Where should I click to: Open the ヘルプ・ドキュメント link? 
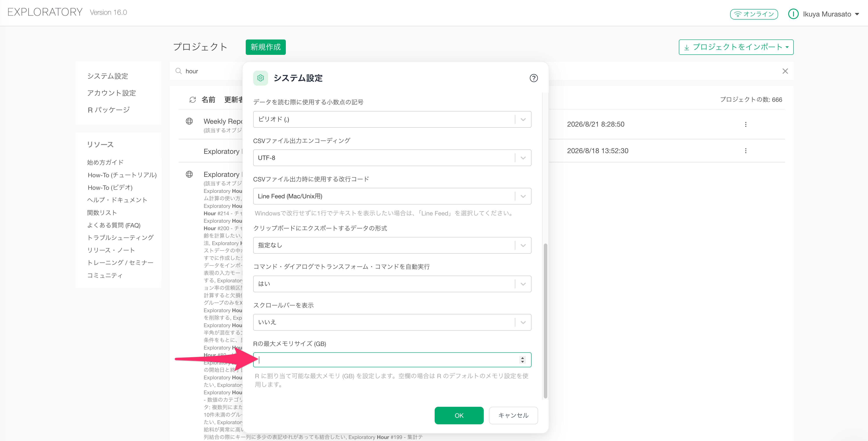click(x=117, y=200)
